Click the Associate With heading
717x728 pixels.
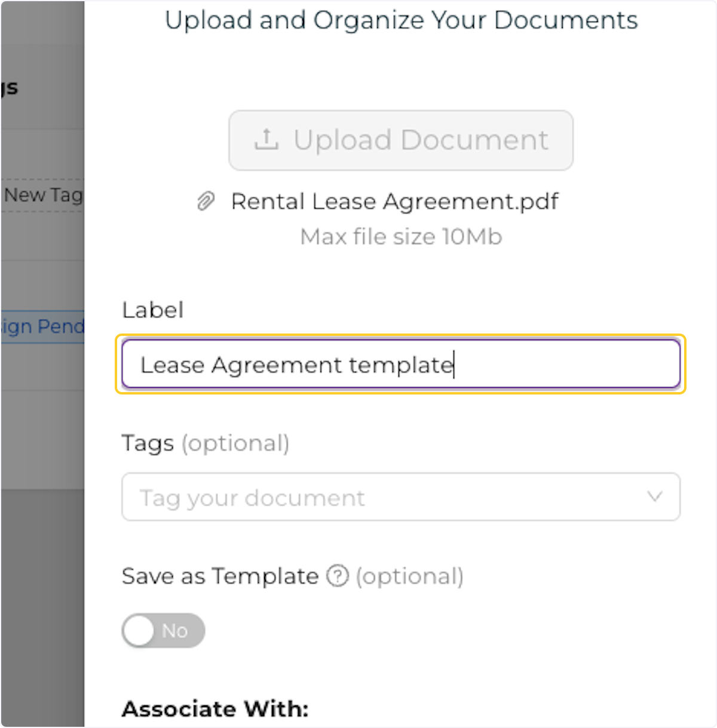coord(214,709)
